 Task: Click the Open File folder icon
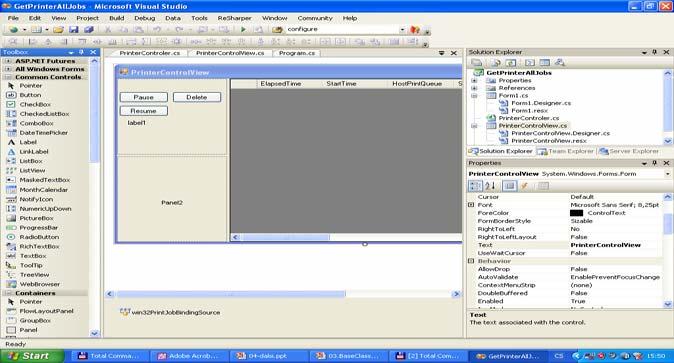[x=58, y=30]
